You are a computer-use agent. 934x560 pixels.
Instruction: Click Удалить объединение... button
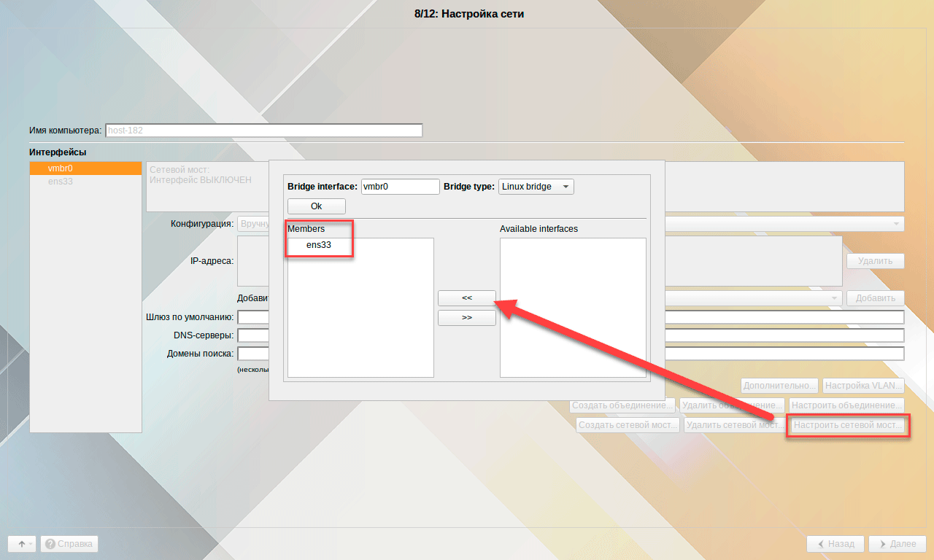point(732,405)
